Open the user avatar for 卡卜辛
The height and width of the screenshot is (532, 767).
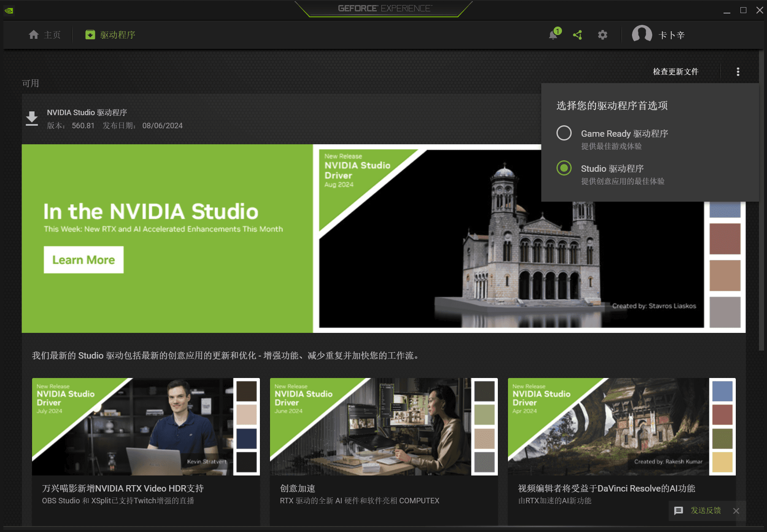[x=642, y=35]
